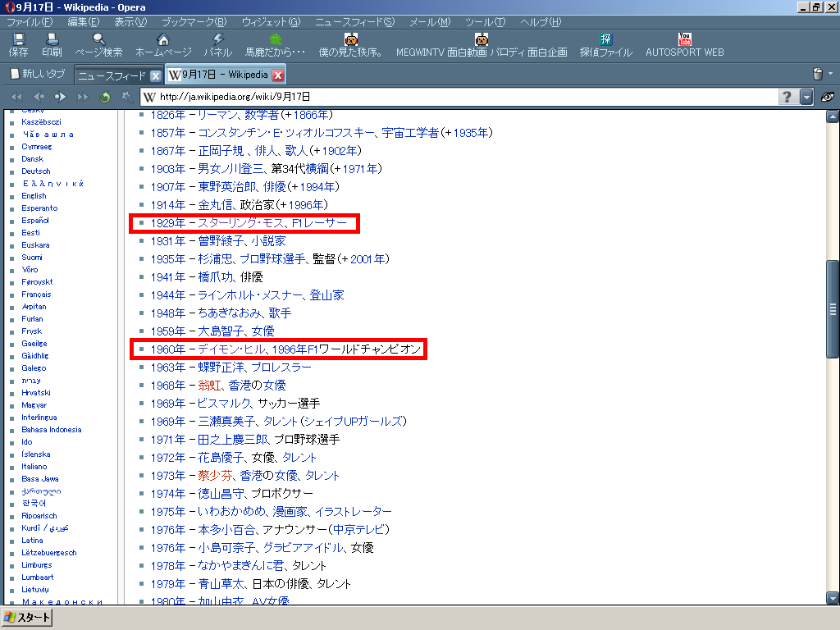This screenshot has width=840, height=630.
Task: Click the Wikipedia favicon in address bar
Action: coord(150,97)
